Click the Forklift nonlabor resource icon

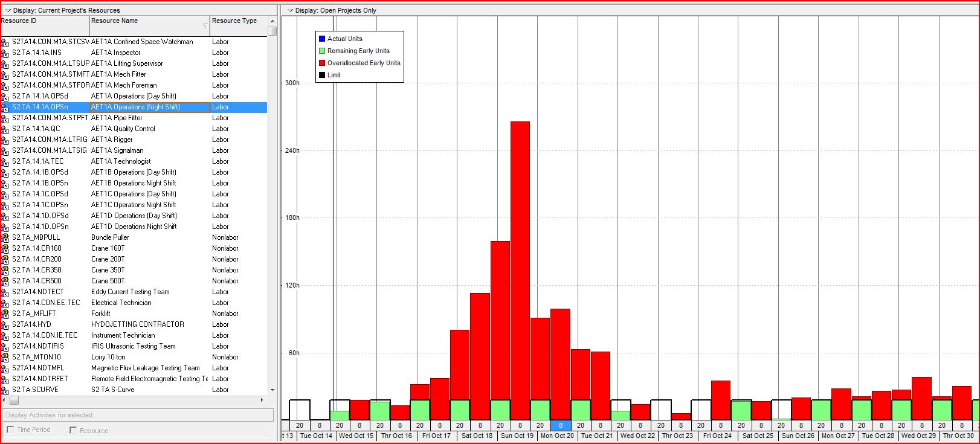(5, 314)
